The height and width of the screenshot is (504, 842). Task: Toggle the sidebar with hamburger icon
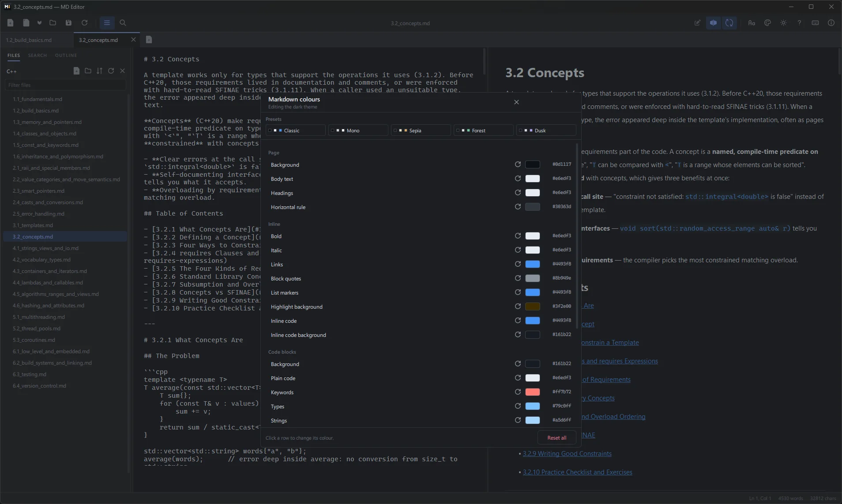pyautogui.click(x=107, y=23)
